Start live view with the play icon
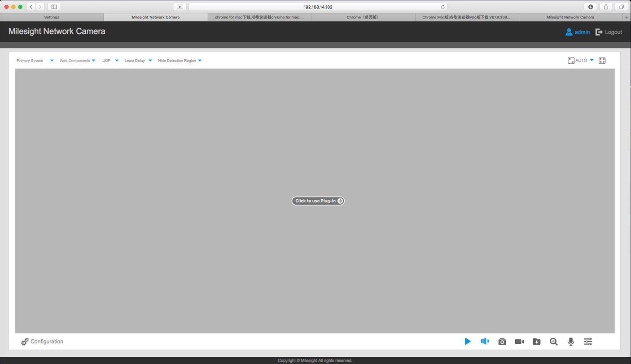 467,342
